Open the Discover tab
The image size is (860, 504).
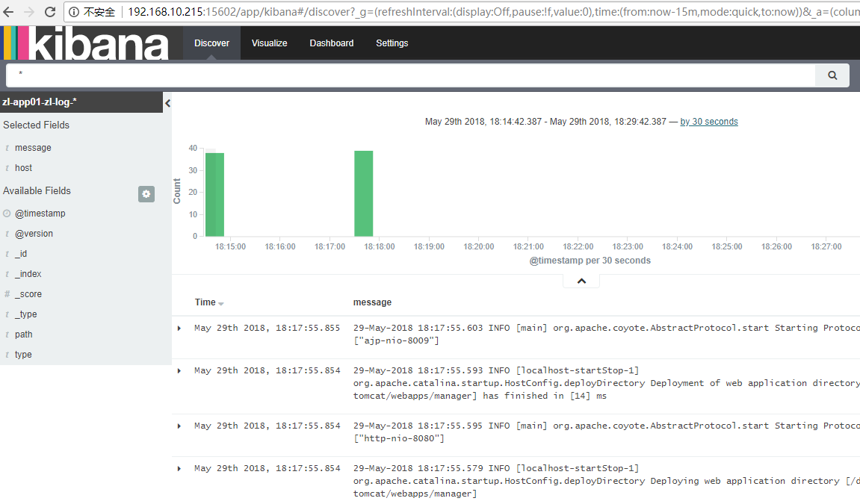(x=211, y=43)
